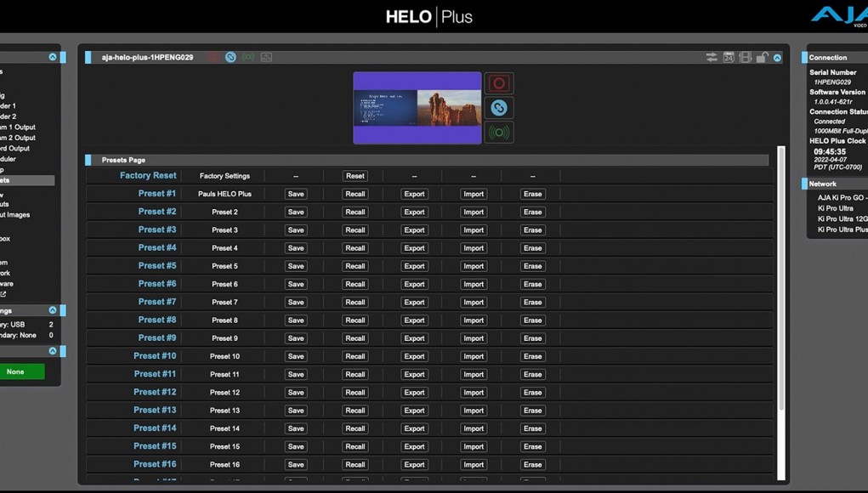Open Ki Pro Ultra 12G network device
The width and height of the screenshot is (868, 493).
point(842,218)
